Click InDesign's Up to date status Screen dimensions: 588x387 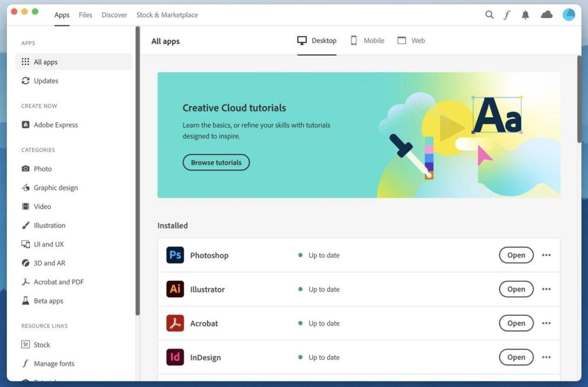(319, 357)
